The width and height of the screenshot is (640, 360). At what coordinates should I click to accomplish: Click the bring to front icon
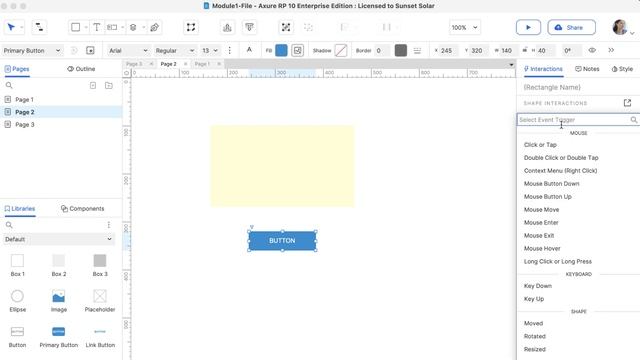pos(227,27)
